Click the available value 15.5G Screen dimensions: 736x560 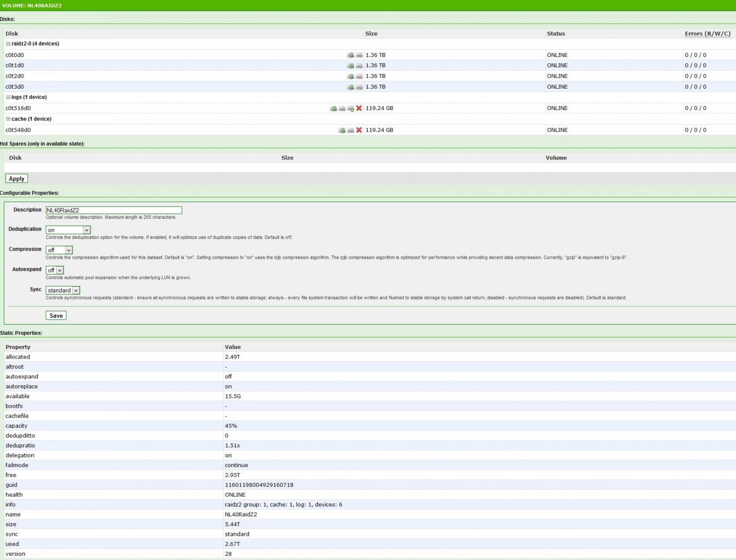tap(233, 396)
